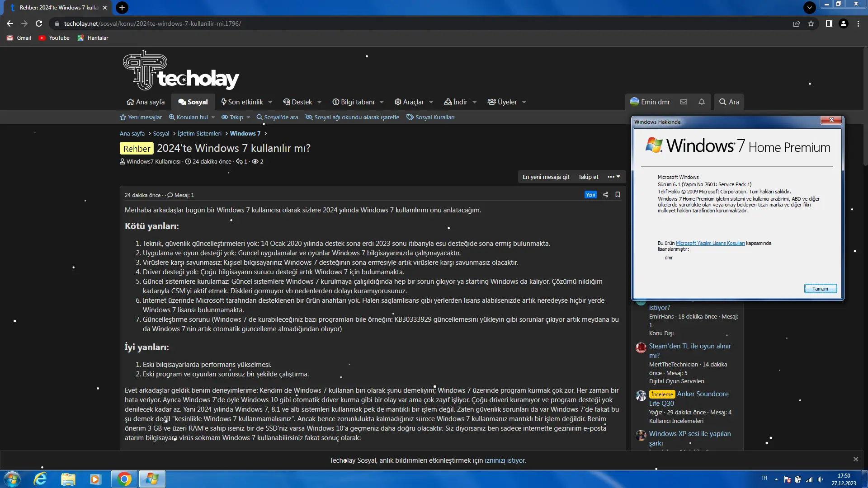This screenshot has height=488, width=868.
Task: Open the YouTube bookmark
Action: 54,38
